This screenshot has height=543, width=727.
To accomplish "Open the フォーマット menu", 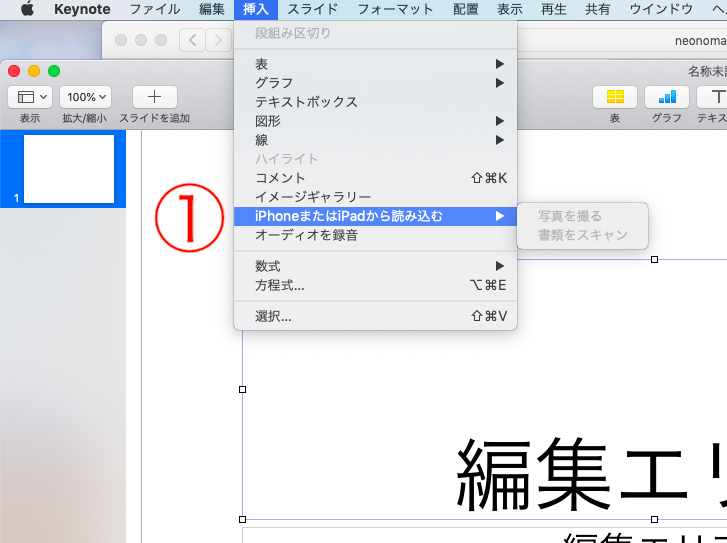I will pyautogui.click(x=395, y=9).
